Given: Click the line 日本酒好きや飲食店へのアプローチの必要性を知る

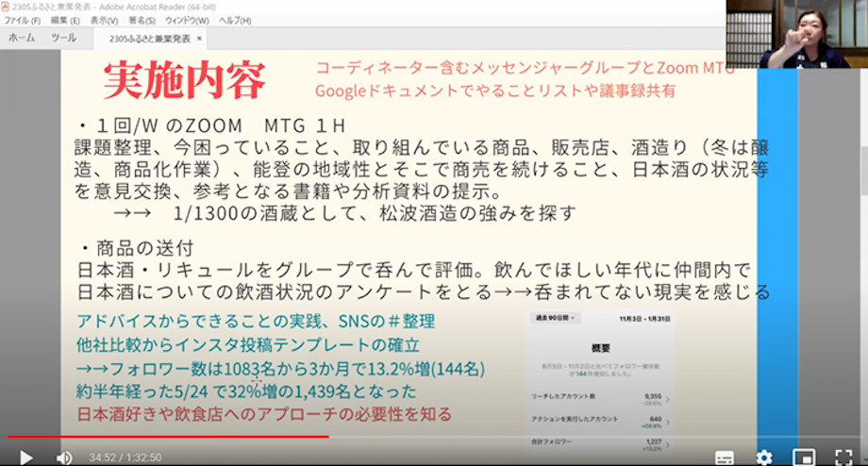Looking at the screenshot, I should pos(264,414).
